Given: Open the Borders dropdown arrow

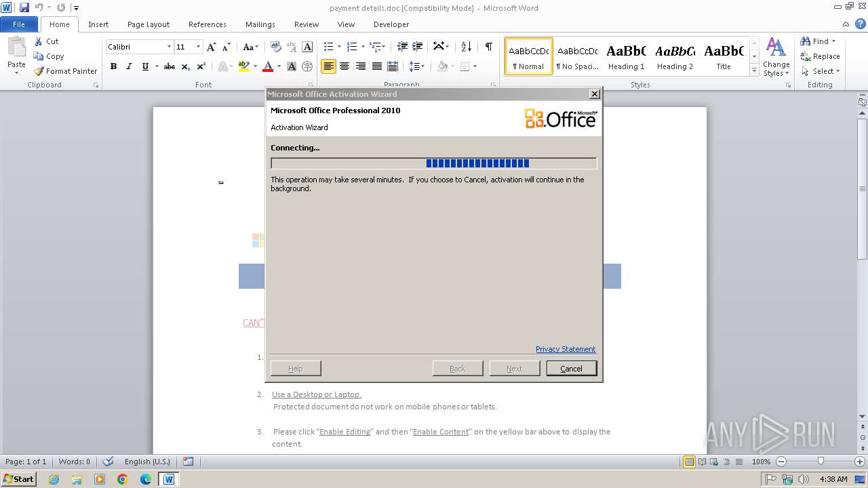Looking at the screenshot, I should point(475,66).
